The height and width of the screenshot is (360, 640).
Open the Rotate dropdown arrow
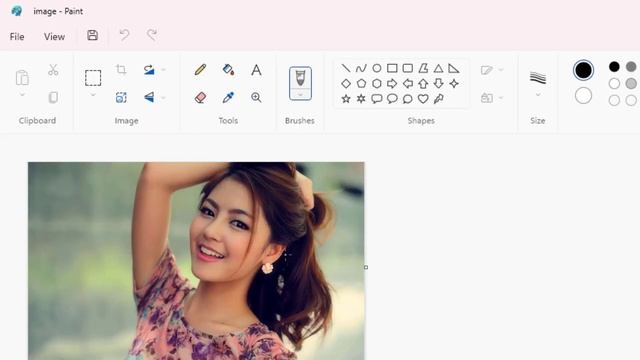tap(163, 70)
